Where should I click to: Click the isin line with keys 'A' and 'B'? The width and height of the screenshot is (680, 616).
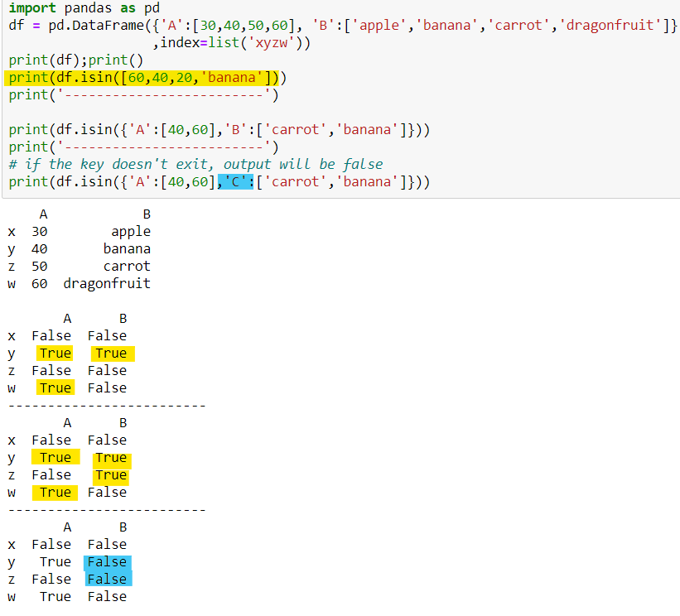[x=219, y=130]
